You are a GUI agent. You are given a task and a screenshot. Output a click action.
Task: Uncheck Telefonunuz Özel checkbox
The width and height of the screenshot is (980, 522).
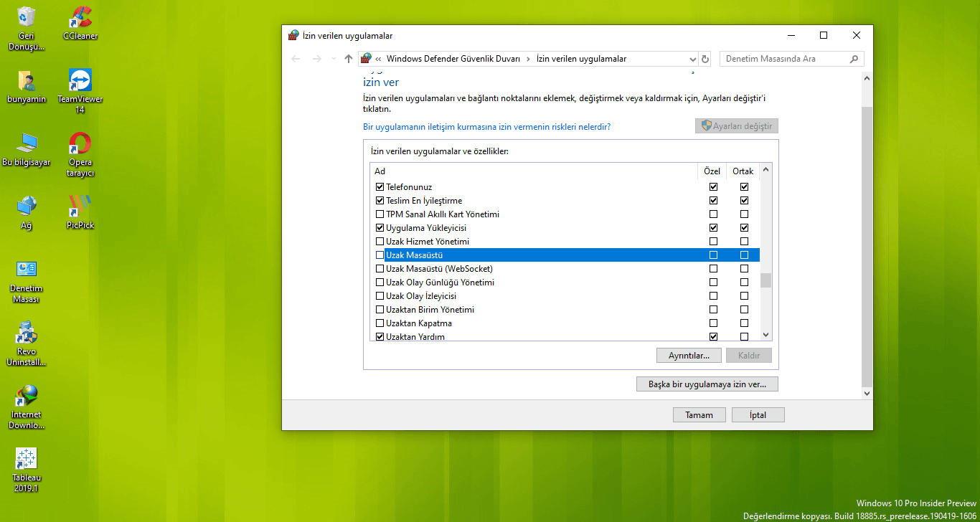(713, 187)
